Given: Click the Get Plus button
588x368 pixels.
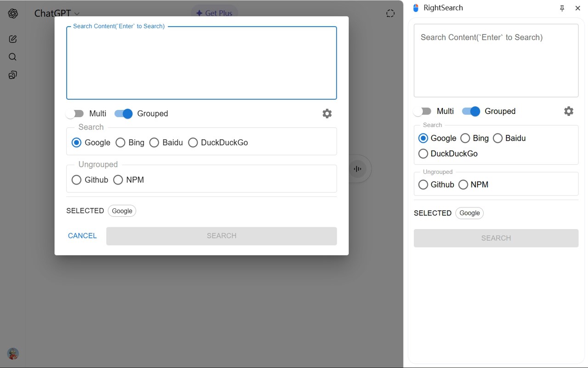Looking at the screenshot, I should click(x=215, y=13).
